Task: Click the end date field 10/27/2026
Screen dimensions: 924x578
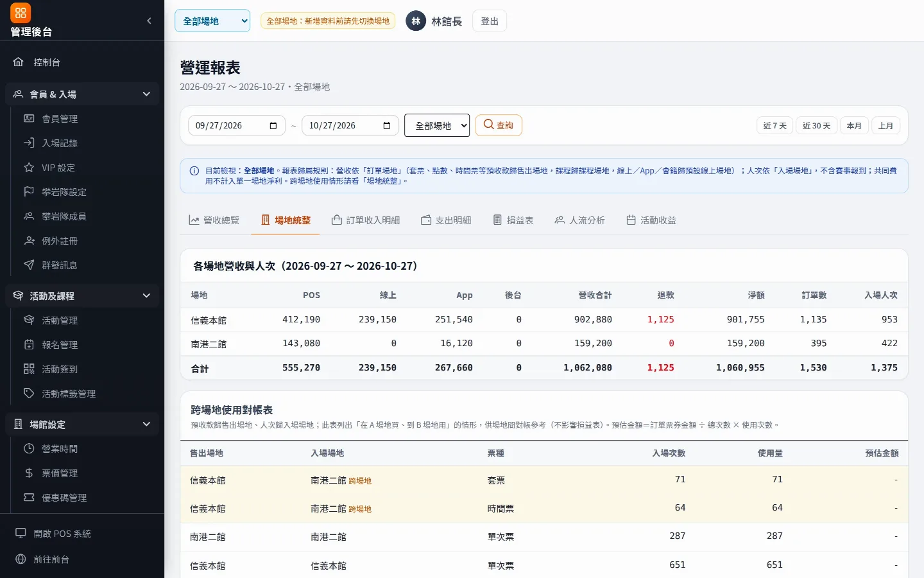Action: 350,125
